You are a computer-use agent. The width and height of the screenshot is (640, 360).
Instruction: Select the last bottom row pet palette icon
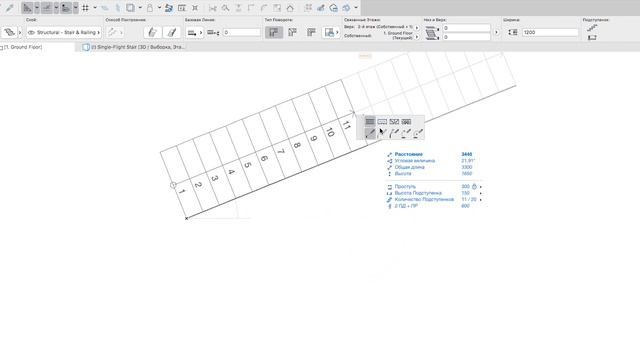418,133
